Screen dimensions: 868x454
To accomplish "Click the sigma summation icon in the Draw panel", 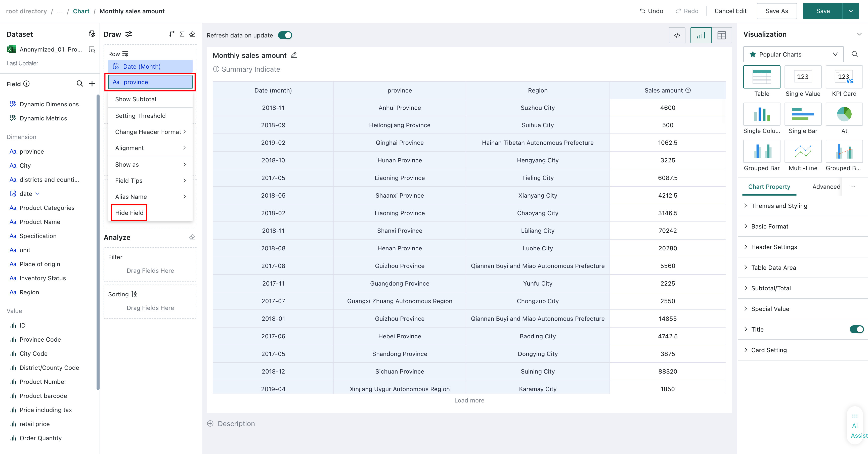I will point(182,34).
